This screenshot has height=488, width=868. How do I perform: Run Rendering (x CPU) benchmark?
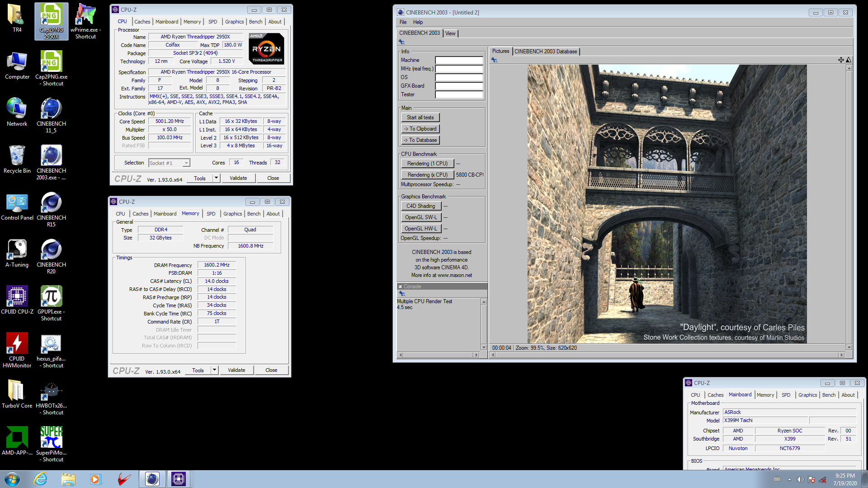point(427,175)
